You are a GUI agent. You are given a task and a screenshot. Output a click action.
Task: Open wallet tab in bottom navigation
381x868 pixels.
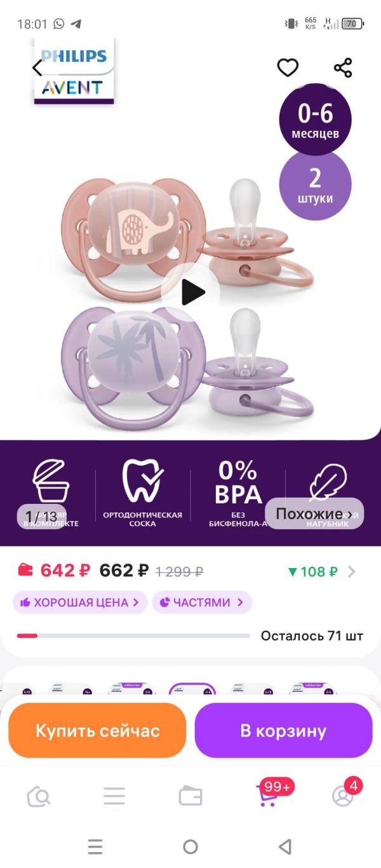point(190,796)
